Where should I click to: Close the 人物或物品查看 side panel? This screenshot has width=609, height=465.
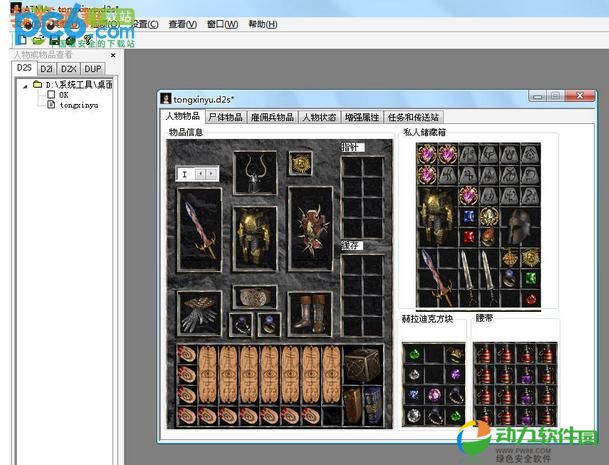tap(113, 55)
